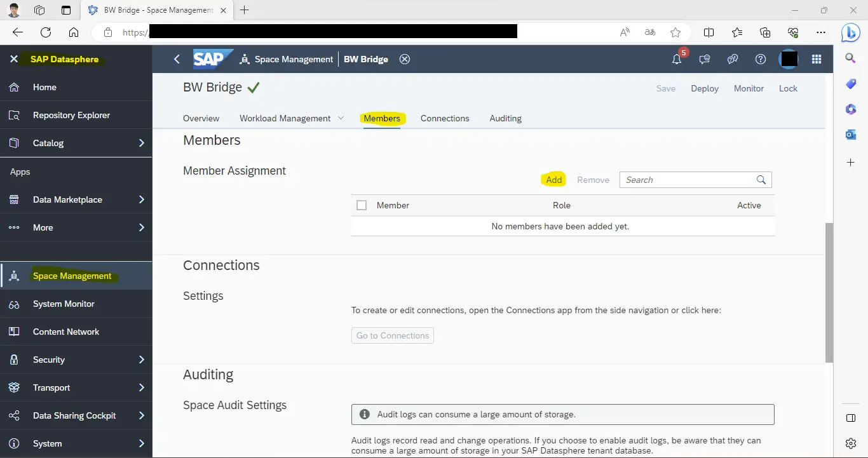868x458 pixels.
Task: Close the SAP Datasphere side navigation
Action: coord(14,59)
